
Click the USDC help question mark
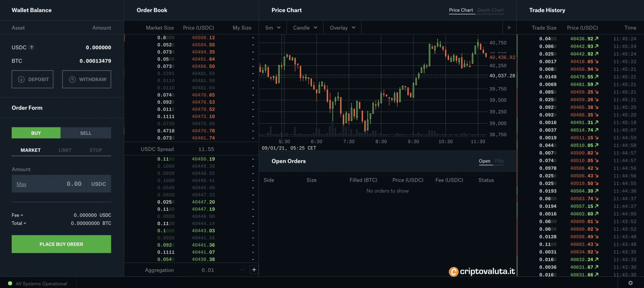click(31, 47)
